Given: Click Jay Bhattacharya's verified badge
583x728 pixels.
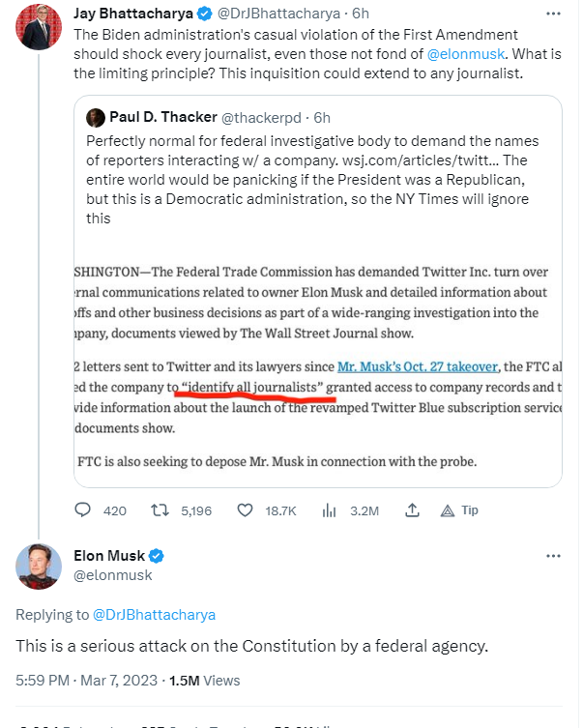Looking at the screenshot, I should 205,15.
